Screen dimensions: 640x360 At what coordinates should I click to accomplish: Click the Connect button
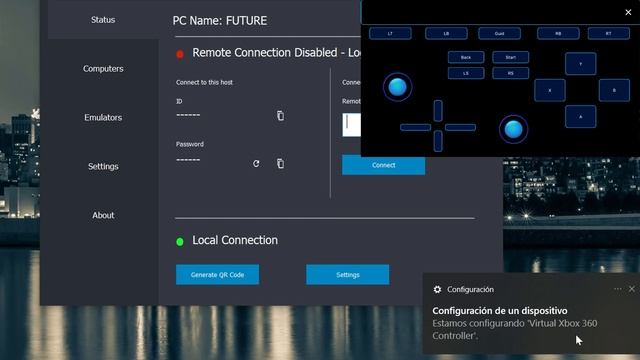click(383, 165)
